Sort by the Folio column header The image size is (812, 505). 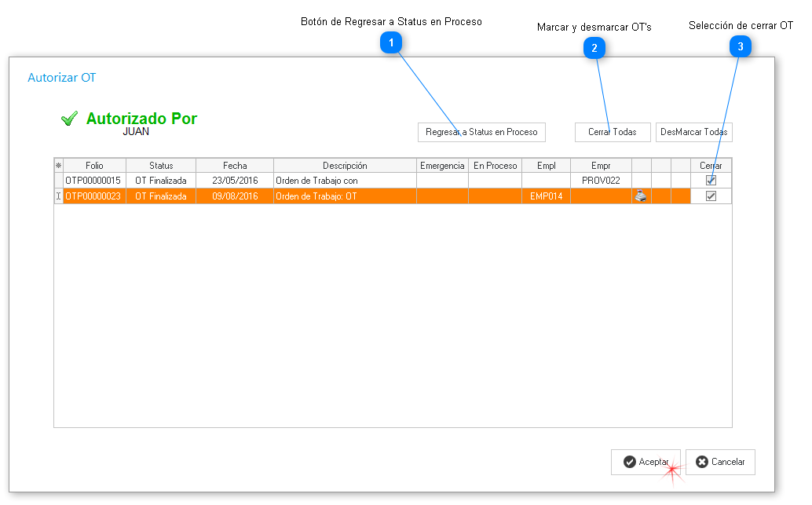94,166
